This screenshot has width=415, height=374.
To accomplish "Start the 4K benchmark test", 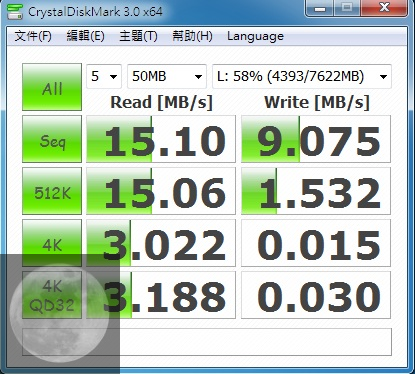I will [52, 243].
